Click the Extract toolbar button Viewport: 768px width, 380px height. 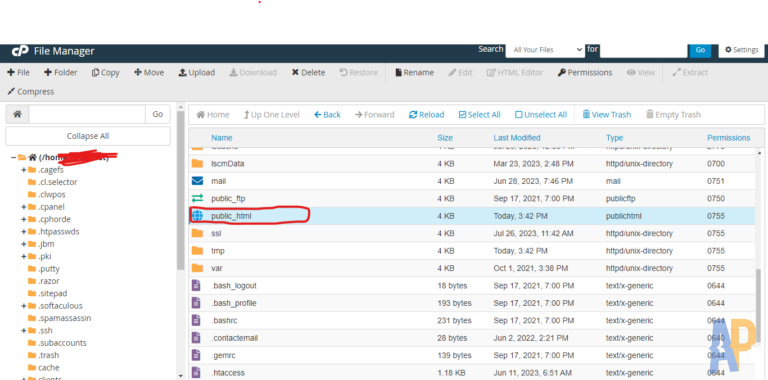pos(690,72)
